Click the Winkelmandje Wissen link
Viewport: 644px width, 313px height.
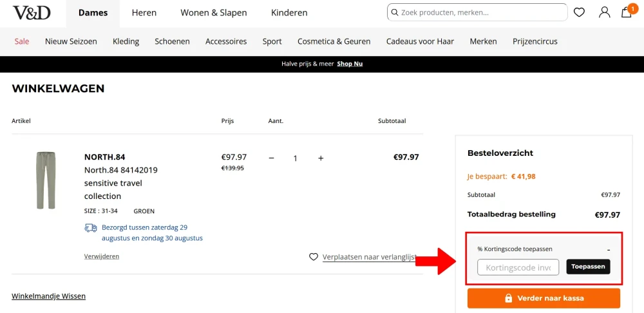point(48,296)
